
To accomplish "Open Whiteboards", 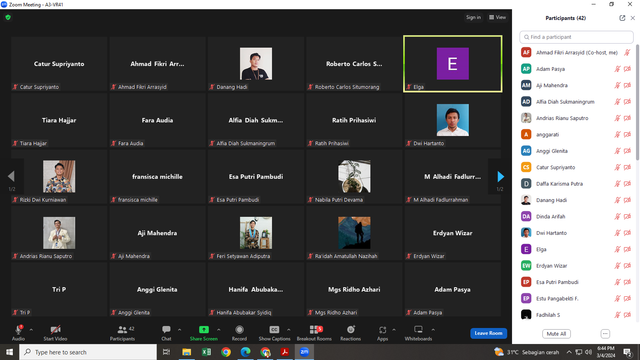I will (418, 333).
